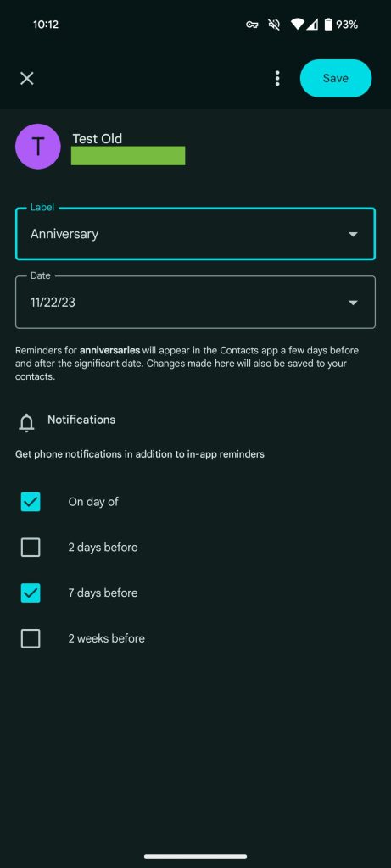Image resolution: width=391 pixels, height=868 pixels.
Task: Tap the Test Old contact name
Action: (97, 138)
